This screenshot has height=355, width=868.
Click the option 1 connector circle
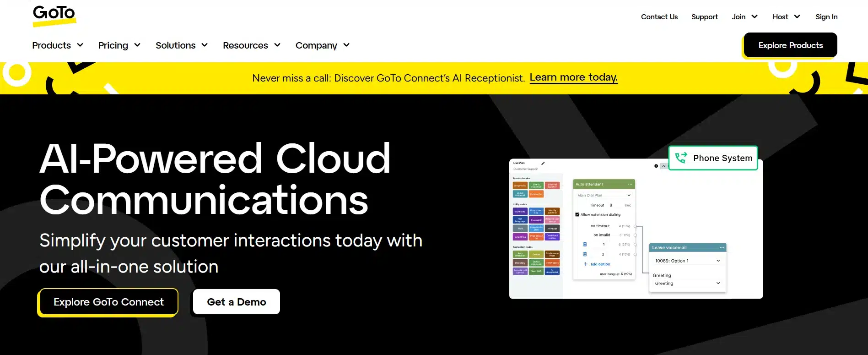635,245
